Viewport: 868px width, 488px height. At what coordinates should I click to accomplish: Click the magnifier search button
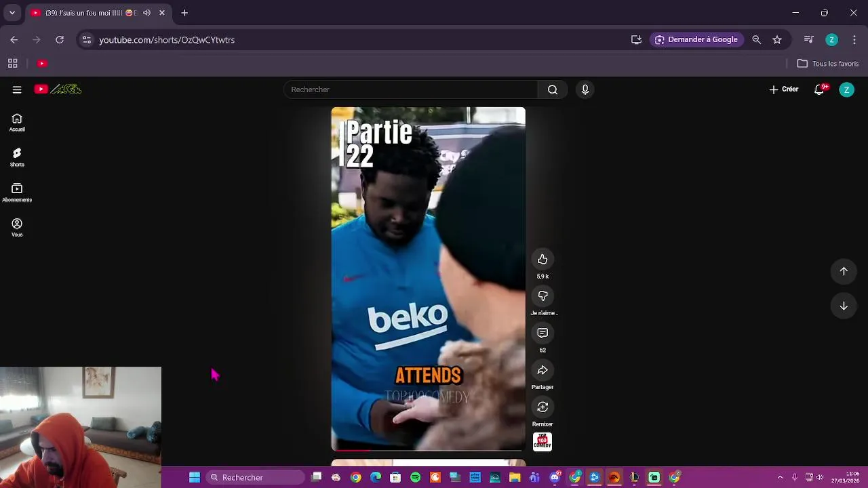coord(553,89)
